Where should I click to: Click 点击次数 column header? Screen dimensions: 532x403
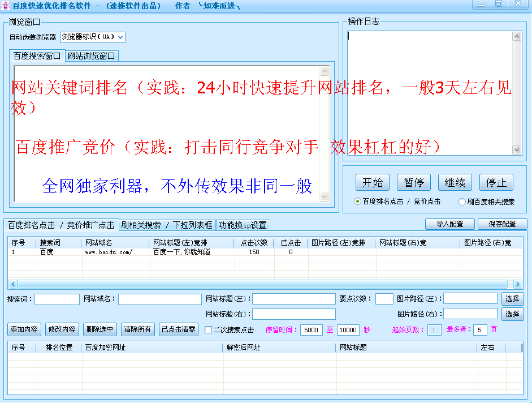pyautogui.click(x=254, y=243)
